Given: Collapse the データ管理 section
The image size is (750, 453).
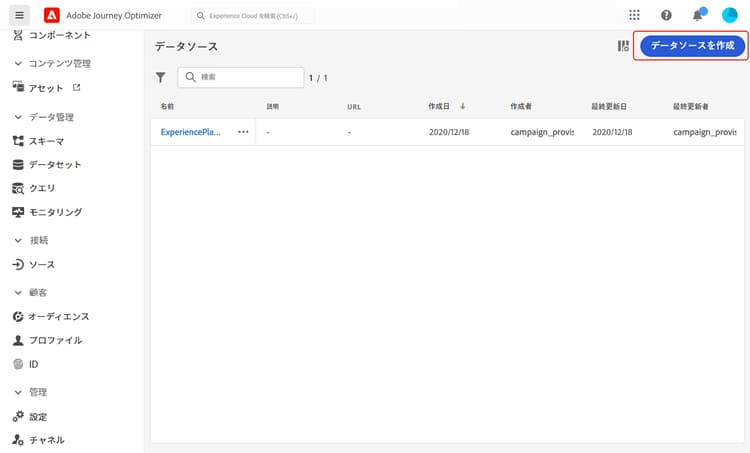Looking at the screenshot, I should [18, 117].
